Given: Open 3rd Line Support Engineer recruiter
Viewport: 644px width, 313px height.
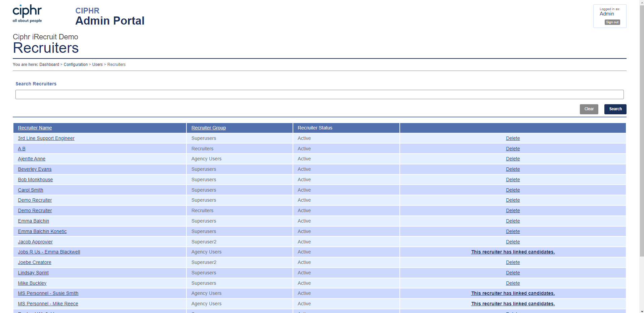Looking at the screenshot, I should pyautogui.click(x=46, y=138).
